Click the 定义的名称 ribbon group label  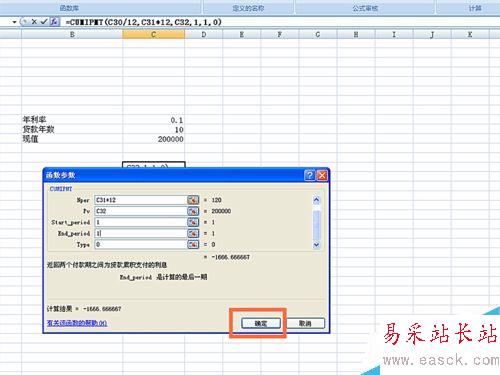248,8
